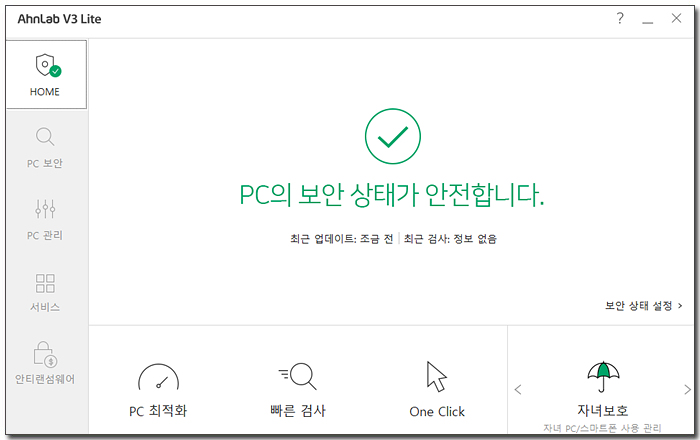Open 보안 상태 설정 link
Screen dimensions: 700x440
pos(644,306)
